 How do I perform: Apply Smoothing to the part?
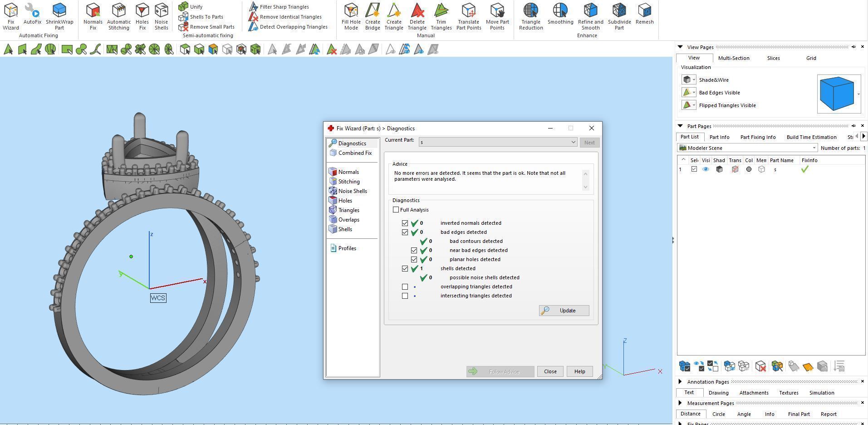560,14
